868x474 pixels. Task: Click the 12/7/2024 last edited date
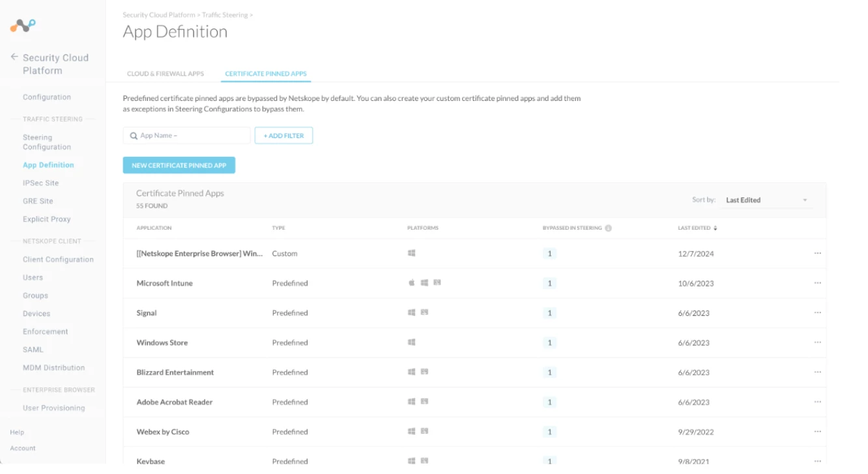(696, 254)
